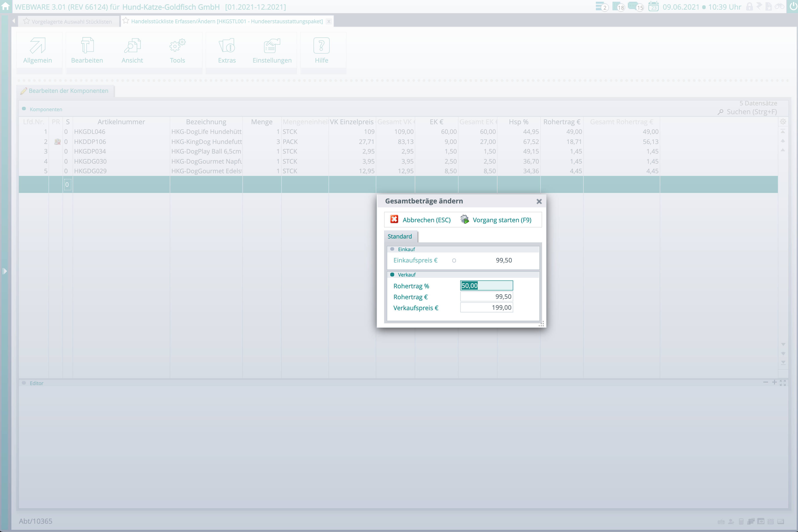Screen dimensions: 798x532
Task: Sort by Artikelnummer column header
Action: point(121,122)
